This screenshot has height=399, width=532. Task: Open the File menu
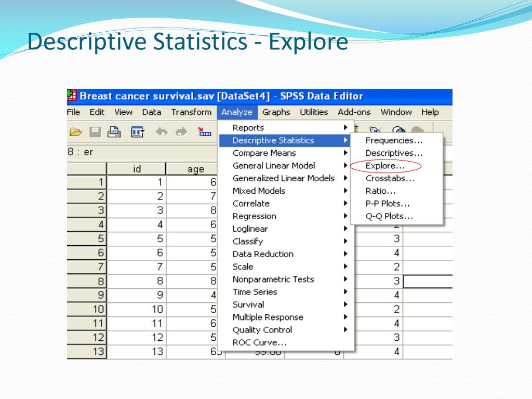click(73, 112)
